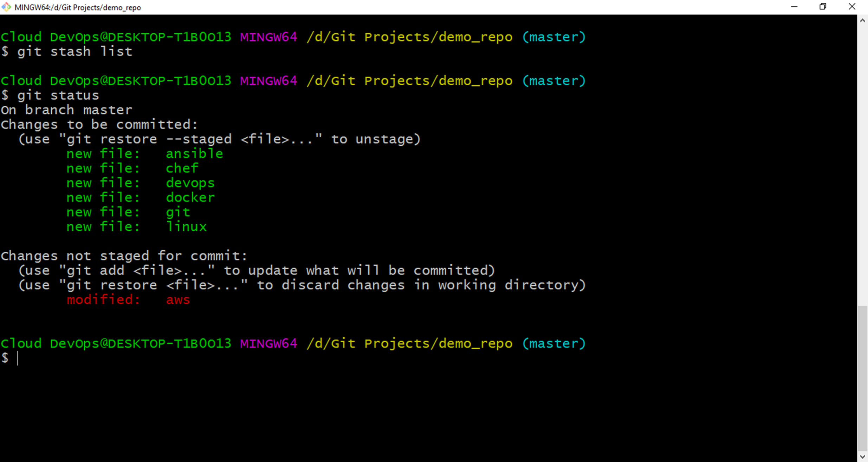Select the new file entry 'devops'

click(x=190, y=183)
